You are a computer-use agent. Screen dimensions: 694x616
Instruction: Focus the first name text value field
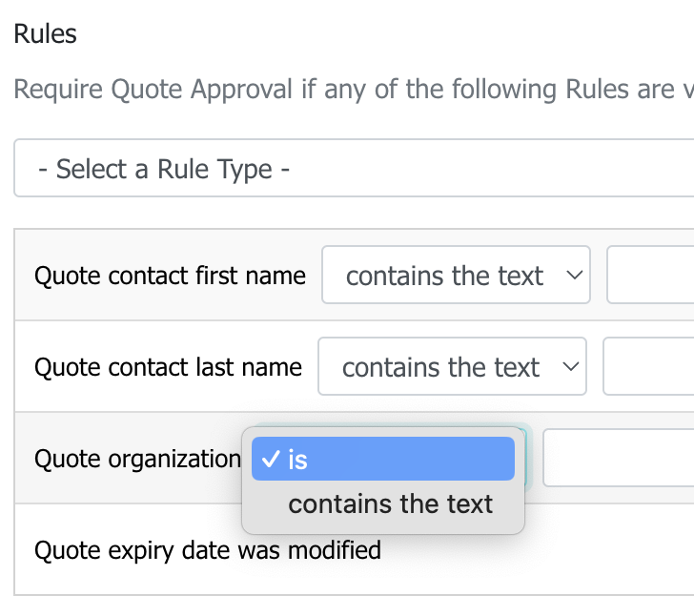(650, 275)
